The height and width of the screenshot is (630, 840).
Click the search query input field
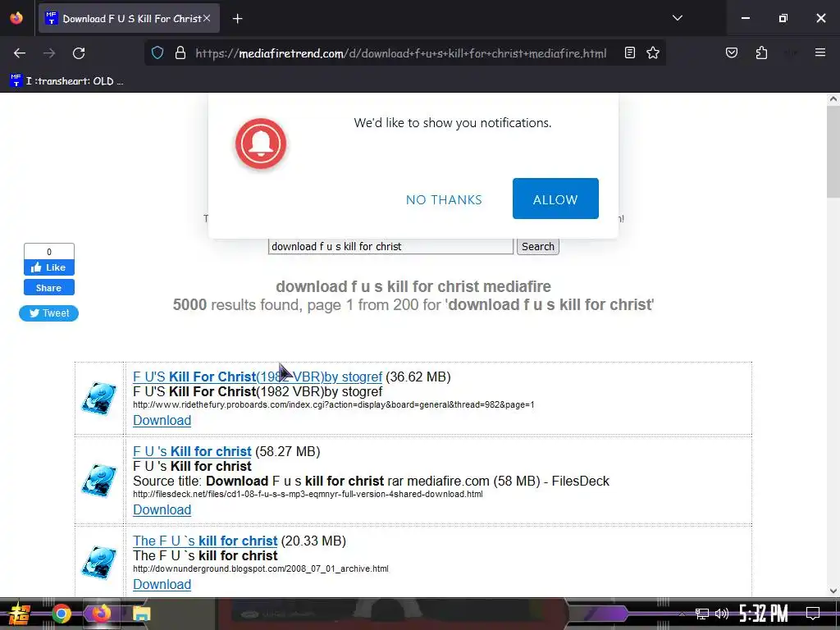pyautogui.click(x=390, y=246)
